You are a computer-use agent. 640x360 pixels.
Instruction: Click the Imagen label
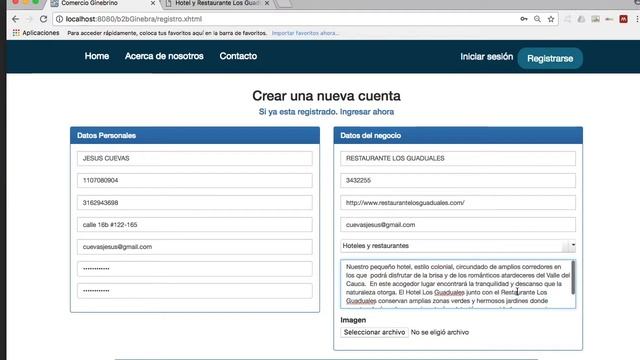353,320
